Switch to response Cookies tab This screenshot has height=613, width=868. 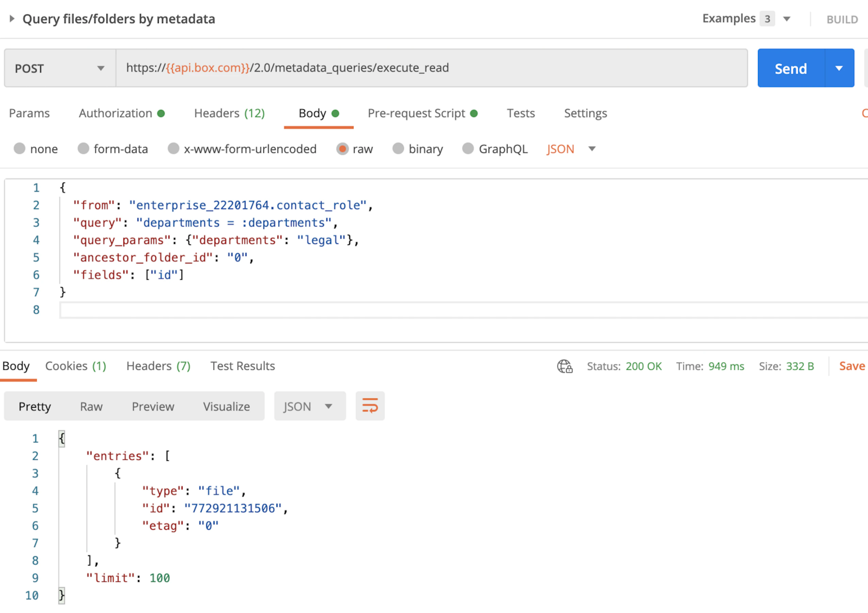click(x=76, y=366)
